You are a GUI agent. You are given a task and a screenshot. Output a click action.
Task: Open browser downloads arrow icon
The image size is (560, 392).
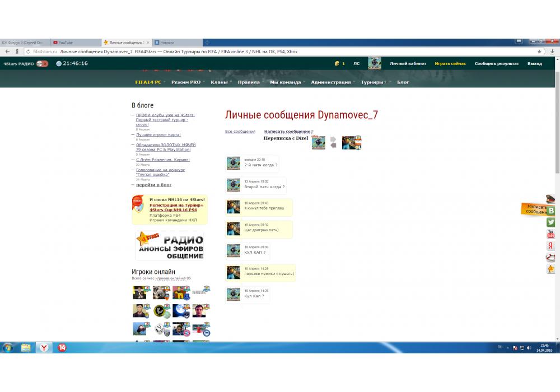click(553, 52)
